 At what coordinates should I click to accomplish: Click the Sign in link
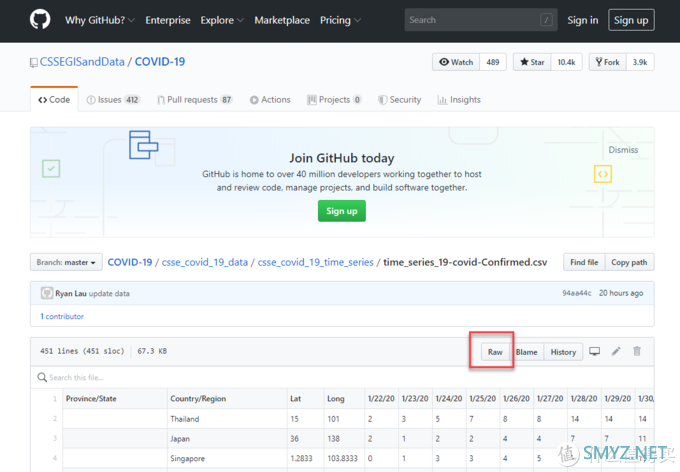click(582, 20)
